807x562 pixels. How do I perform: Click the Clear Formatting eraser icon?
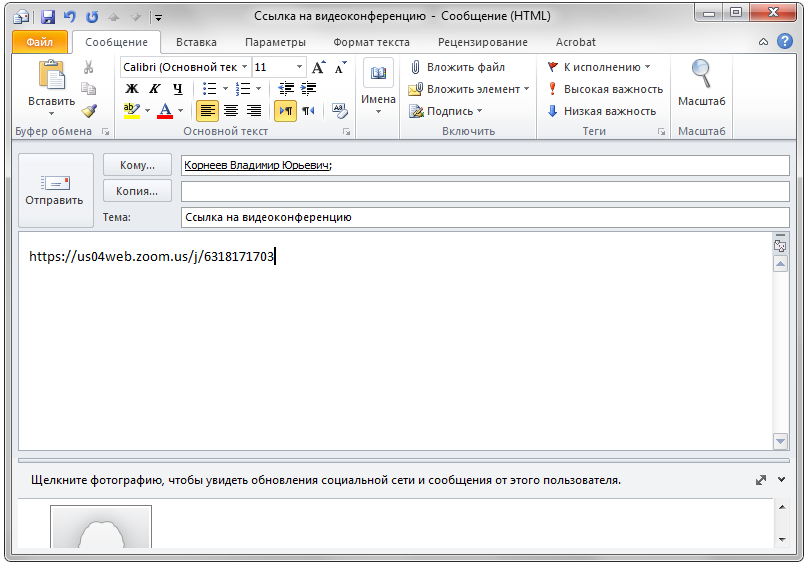(339, 111)
